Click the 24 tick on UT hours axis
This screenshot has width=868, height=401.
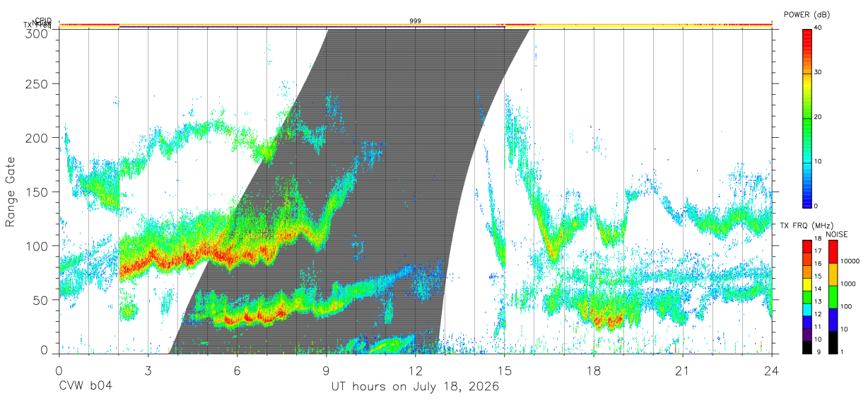(x=772, y=371)
